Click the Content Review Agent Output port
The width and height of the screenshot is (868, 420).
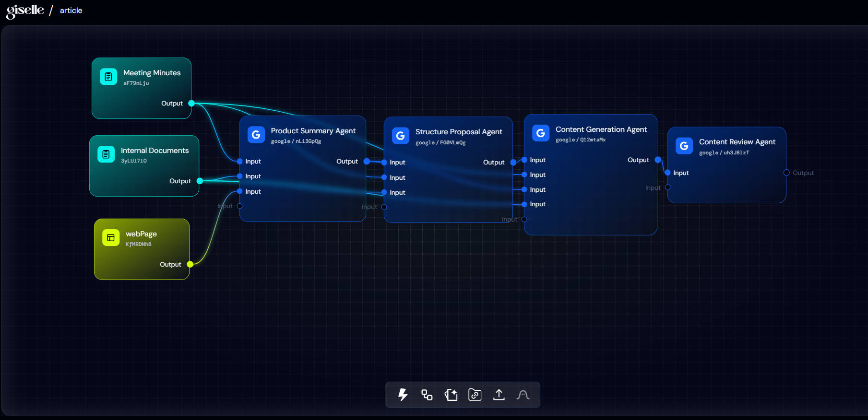tap(786, 173)
